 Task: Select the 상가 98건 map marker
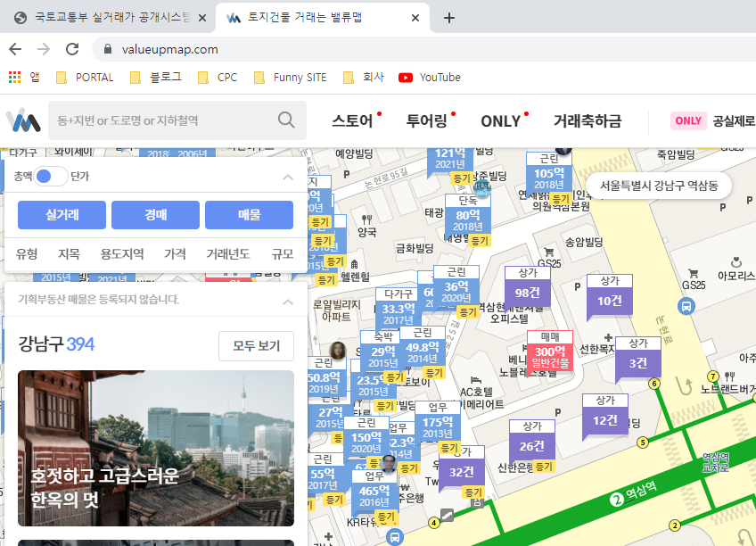(x=527, y=288)
